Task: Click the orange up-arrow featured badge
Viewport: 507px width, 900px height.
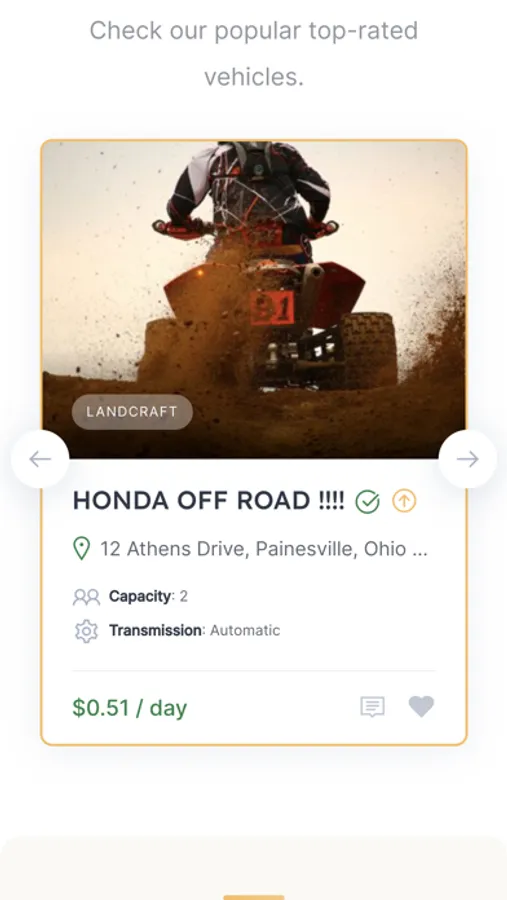Action: click(404, 501)
